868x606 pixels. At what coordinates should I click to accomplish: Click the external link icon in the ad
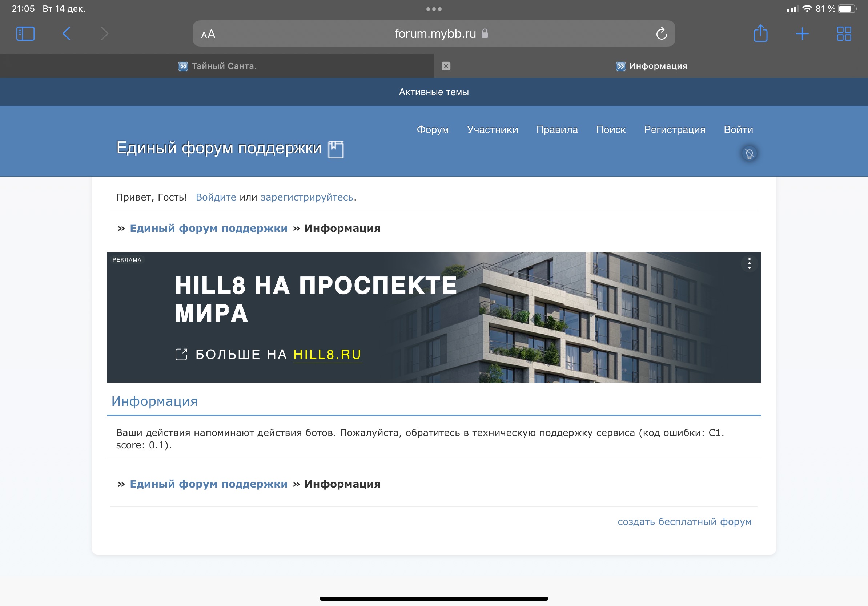(181, 354)
